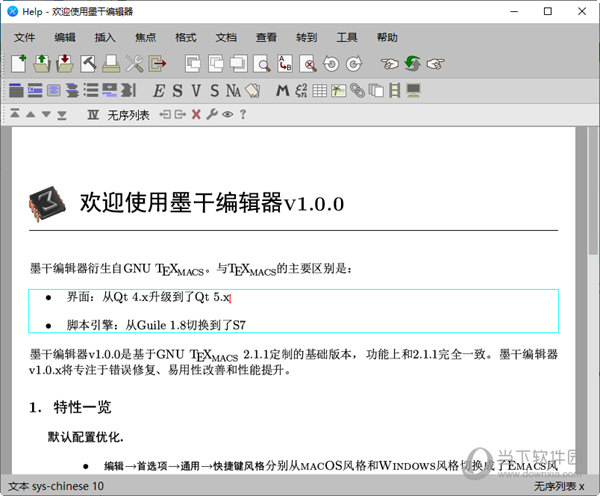Screen dimensions: 600x496
Task: Click the IV structure icon in the focus toolbar
Action: tap(93, 114)
